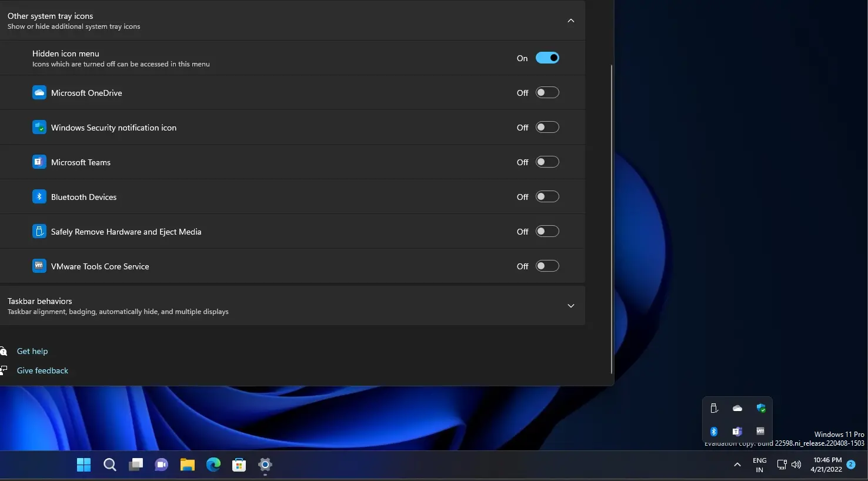Click Windows Security shield in tray overflow
The height and width of the screenshot is (481, 868).
761,408
